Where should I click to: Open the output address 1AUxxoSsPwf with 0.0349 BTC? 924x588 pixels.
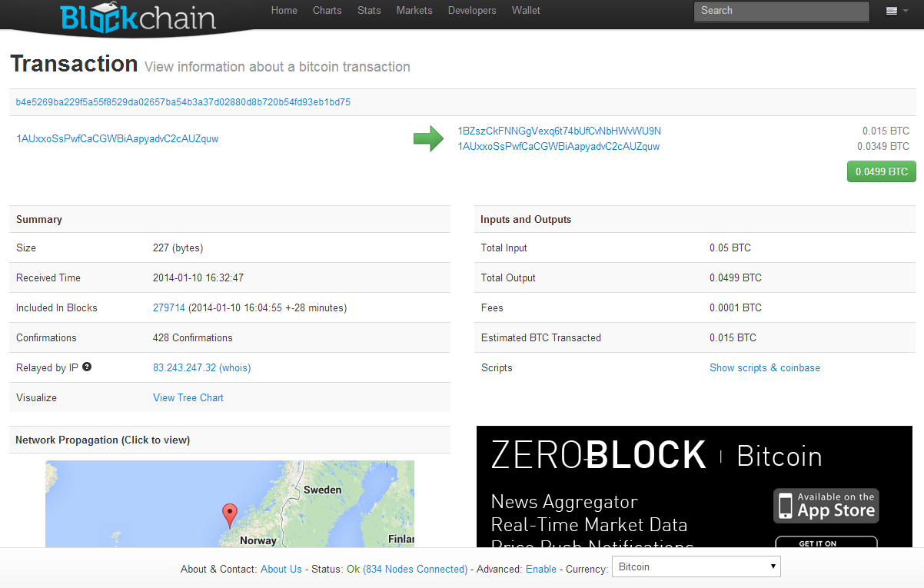coord(559,146)
